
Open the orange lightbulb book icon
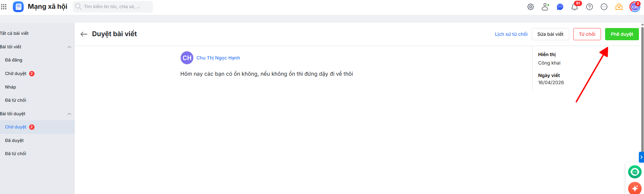tap(619, 7)
